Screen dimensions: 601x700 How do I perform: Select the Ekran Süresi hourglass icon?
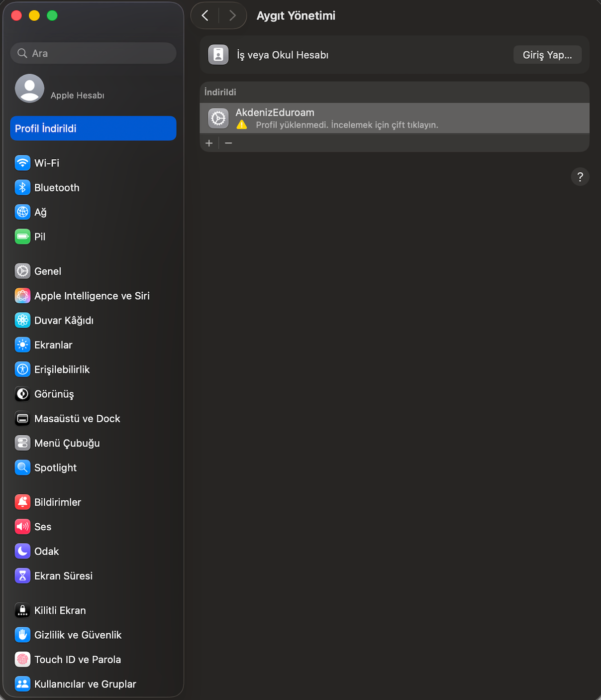(22, 576)
